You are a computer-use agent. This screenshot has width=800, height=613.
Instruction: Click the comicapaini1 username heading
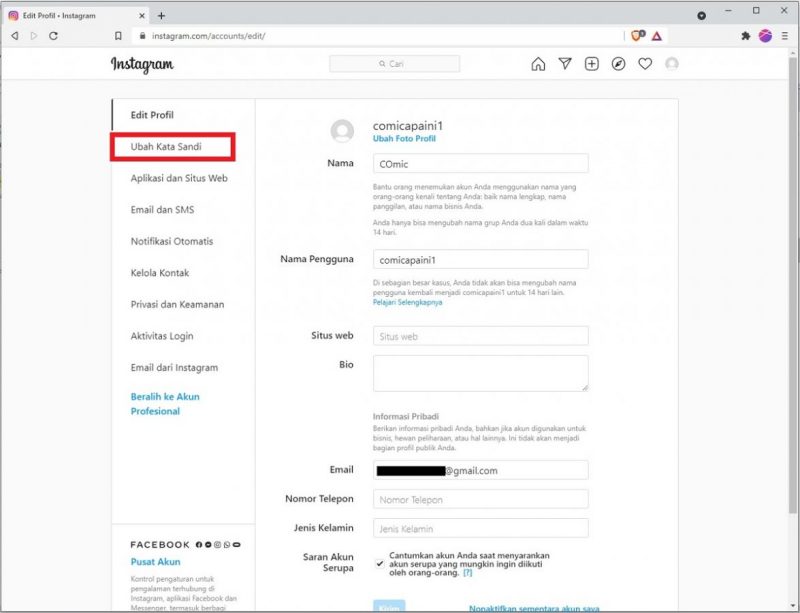408,126
